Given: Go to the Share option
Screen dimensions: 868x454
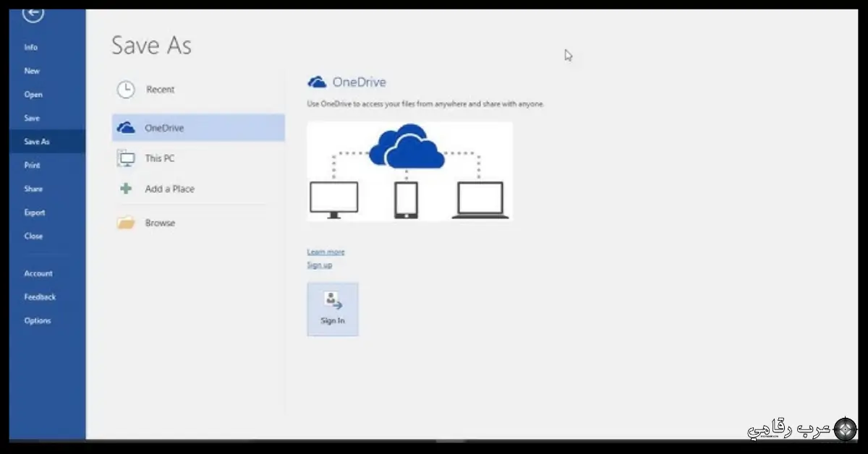Looking at the screenshot, I should click(33, 189).
